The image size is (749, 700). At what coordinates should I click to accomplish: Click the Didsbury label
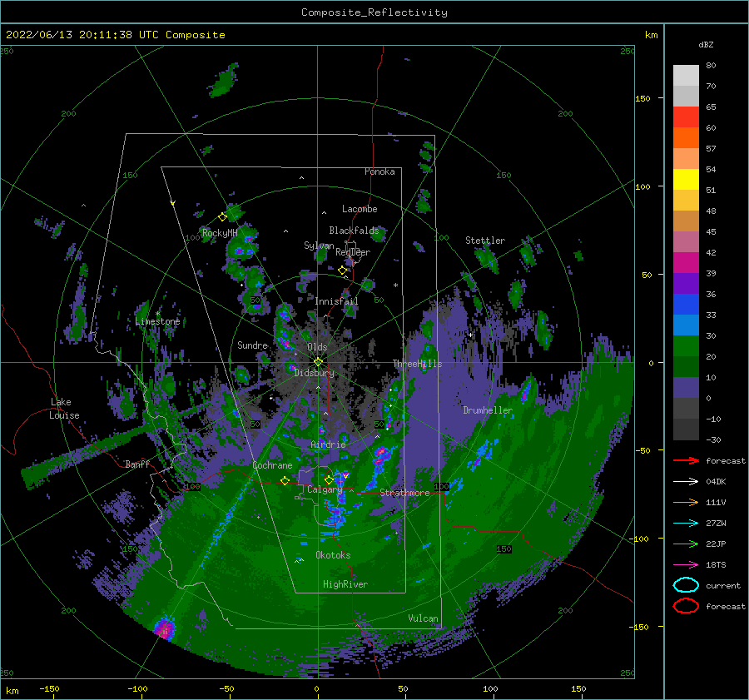coord(315,373)
